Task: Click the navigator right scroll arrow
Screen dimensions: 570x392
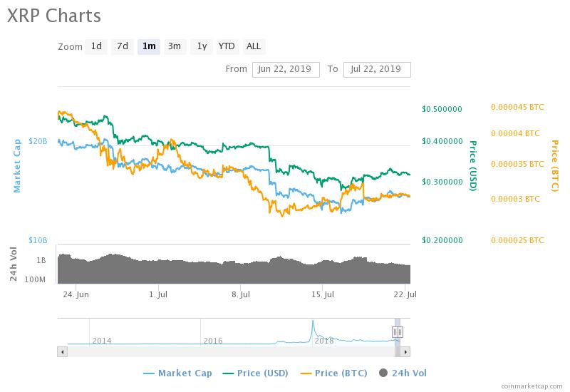Action: point(406,351)
